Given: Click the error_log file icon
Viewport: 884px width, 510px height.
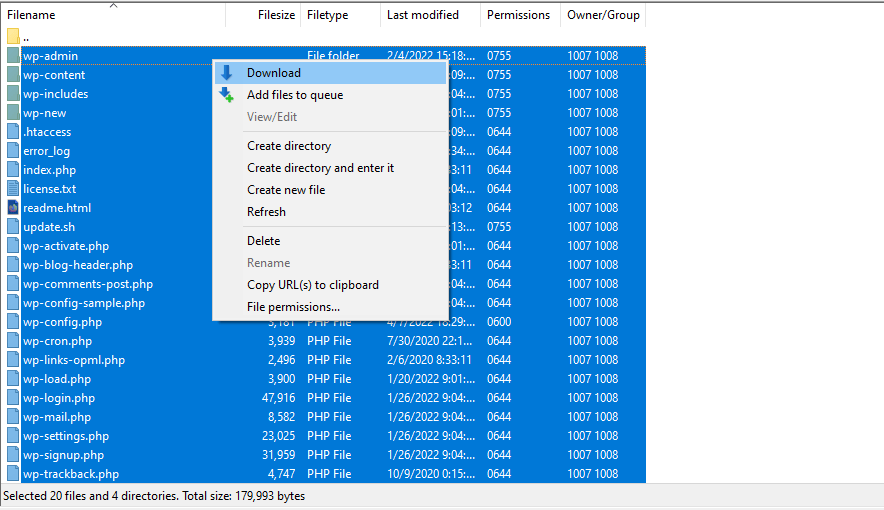Looking at the screenshot, I should coord(14,151).
